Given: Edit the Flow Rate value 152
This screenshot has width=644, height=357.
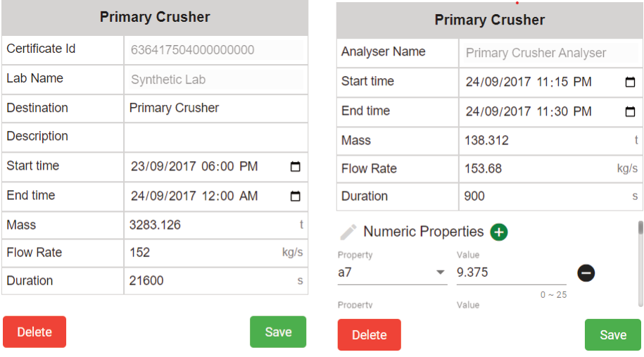Looking at the screenshot, I should coord(216,253).
